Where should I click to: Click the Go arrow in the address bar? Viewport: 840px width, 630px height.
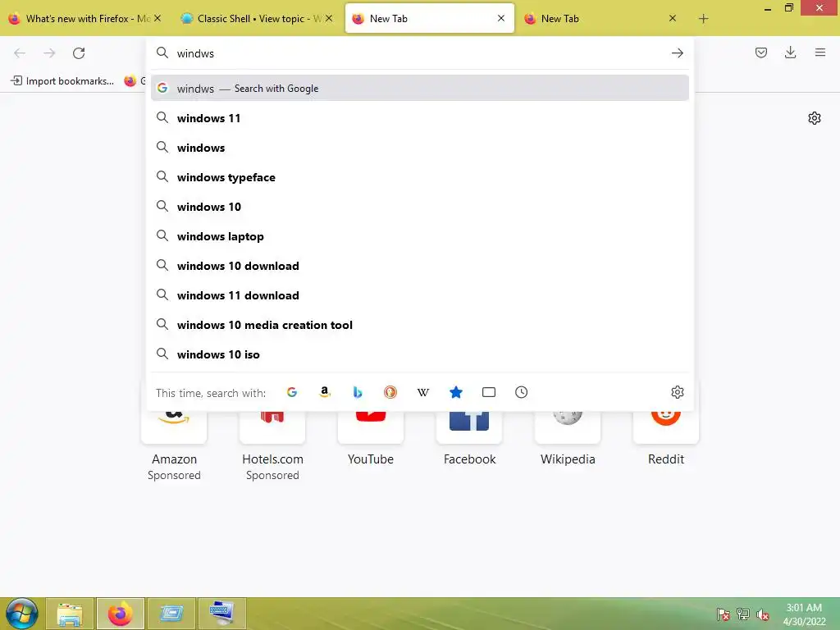point(677,53)
